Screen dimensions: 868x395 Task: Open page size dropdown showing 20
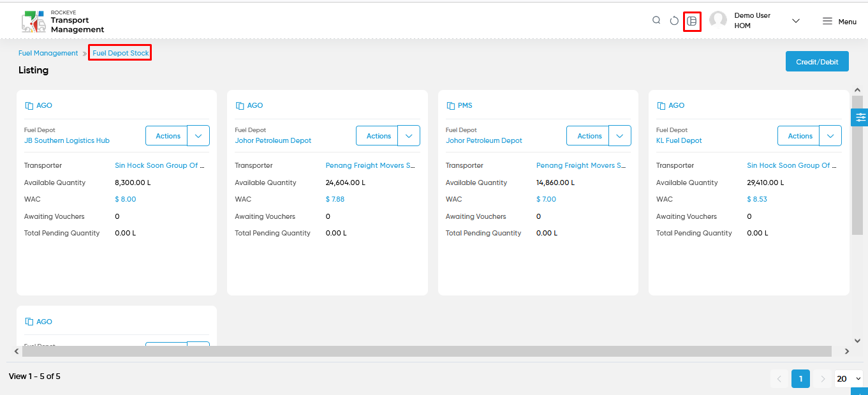click(x=849, y=378)
